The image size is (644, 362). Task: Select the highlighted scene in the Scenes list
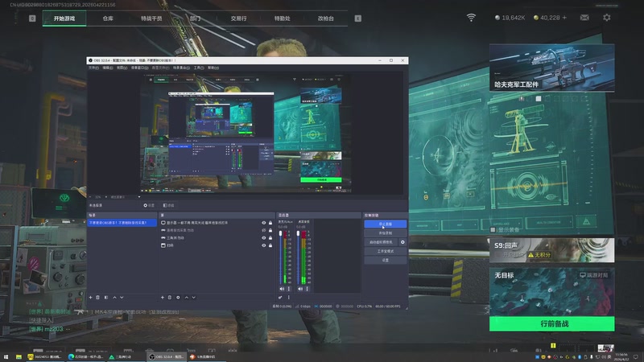click(122, 223)
